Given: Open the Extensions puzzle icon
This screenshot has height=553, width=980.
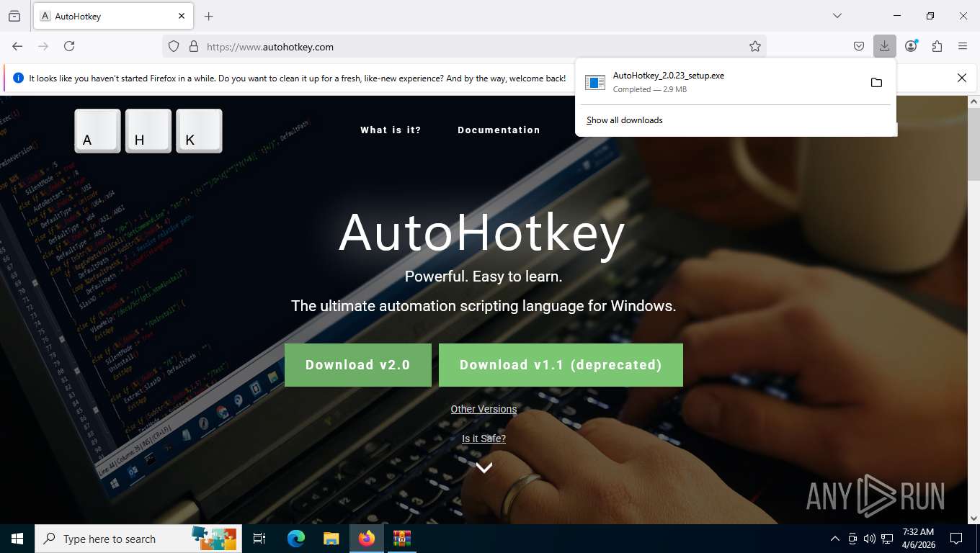Looking at the screenshot, I should [x=937, y=46].
